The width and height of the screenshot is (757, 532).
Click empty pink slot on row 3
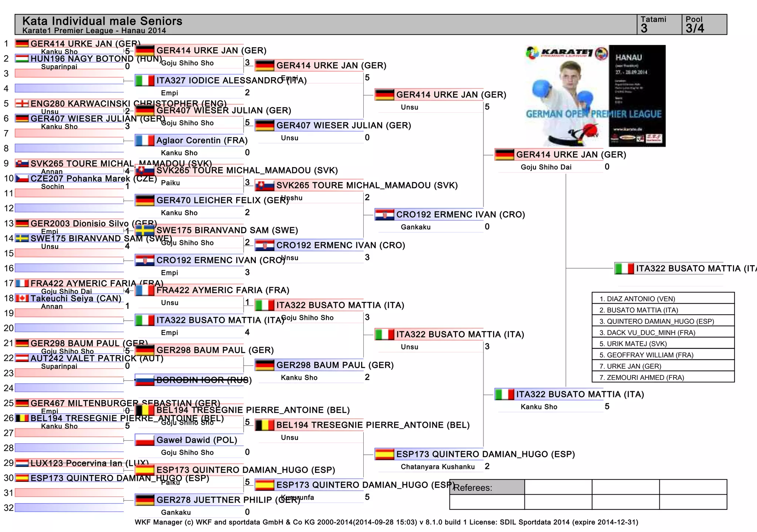click(x=69, y=74)
